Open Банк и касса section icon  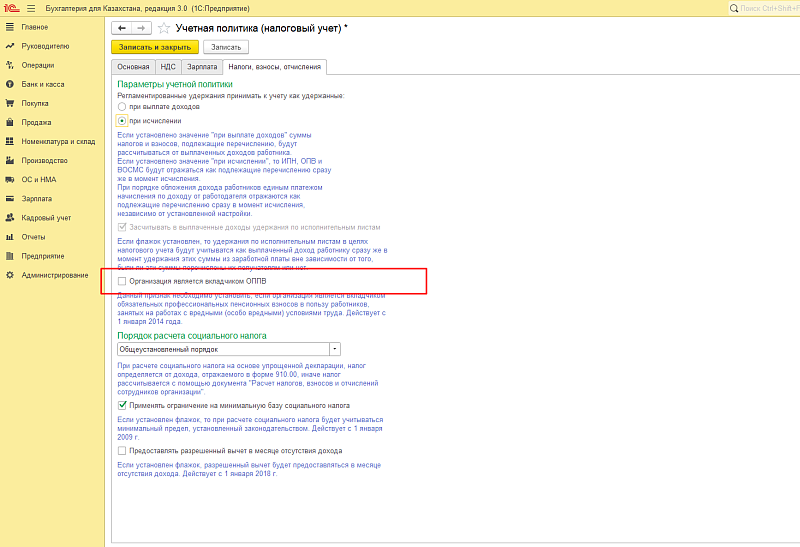pyautogui.click(x=9, y=84)
